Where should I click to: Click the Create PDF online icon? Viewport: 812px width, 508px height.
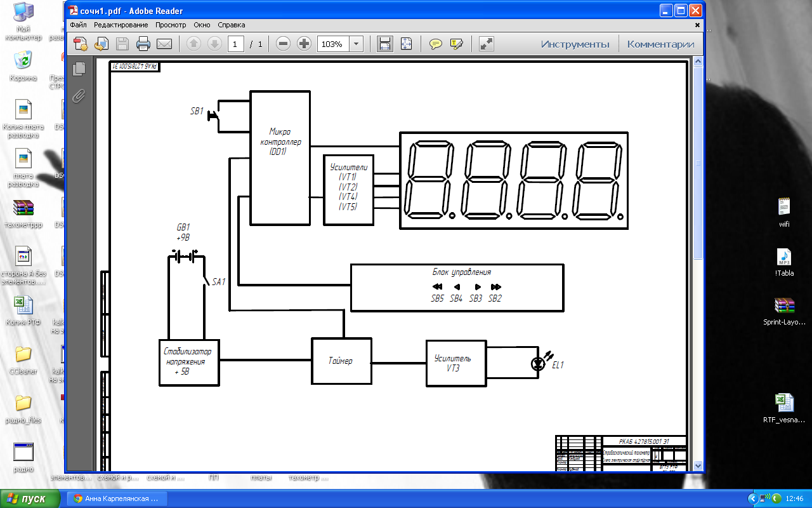[81, 44]
